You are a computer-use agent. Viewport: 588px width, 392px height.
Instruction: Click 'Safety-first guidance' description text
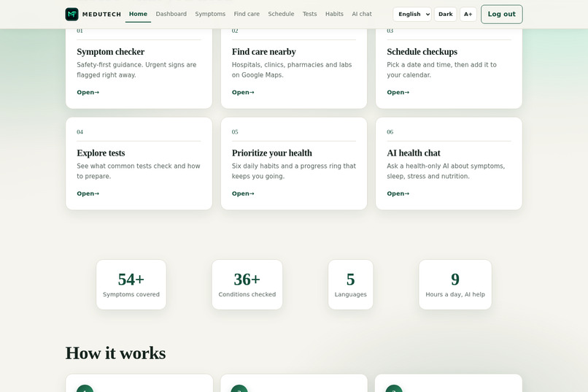[136, 70]
